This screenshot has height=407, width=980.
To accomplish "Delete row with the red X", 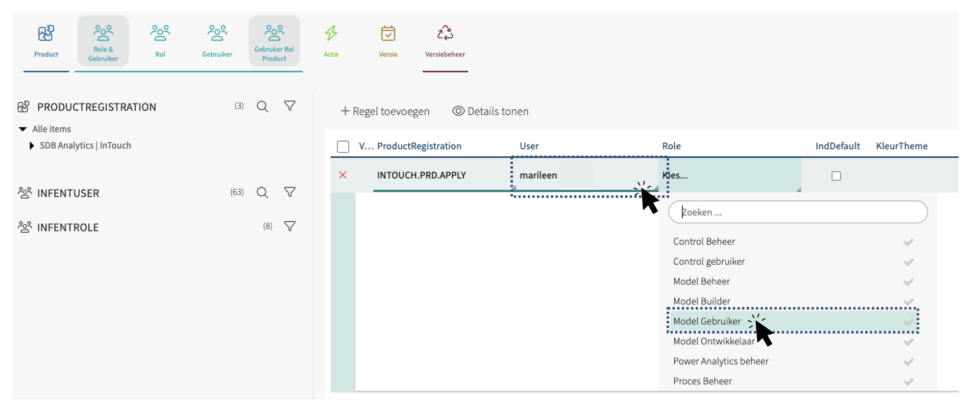I will [343, 175].
